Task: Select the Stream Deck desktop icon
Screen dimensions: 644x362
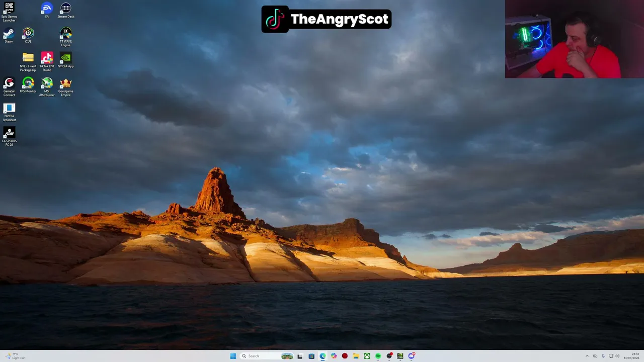Action: [x=66, y=11]
